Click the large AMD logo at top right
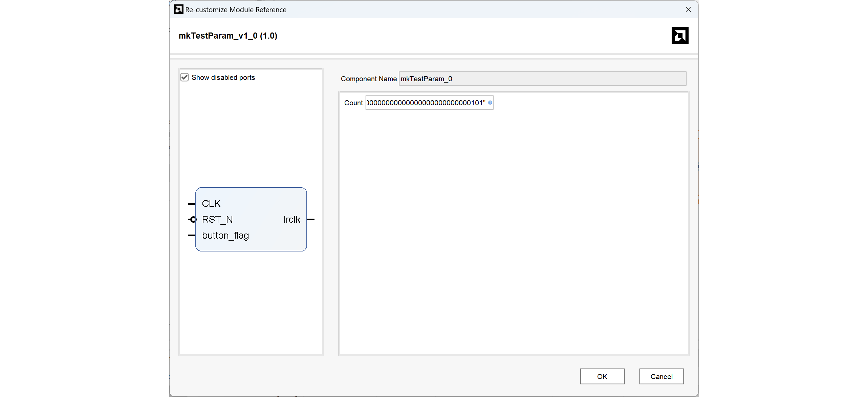Viewport: 868px width, 397px height. (680, 36)
